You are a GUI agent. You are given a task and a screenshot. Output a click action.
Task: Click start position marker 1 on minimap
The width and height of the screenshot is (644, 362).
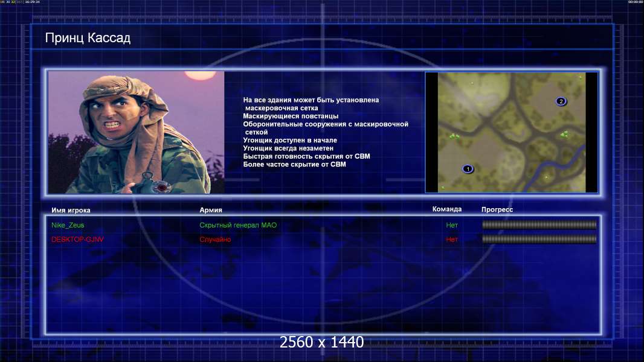(x=468, y=169)
